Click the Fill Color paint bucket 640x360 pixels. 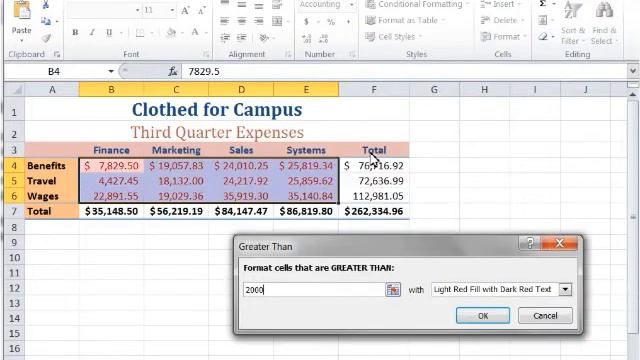tap(171, 33)
